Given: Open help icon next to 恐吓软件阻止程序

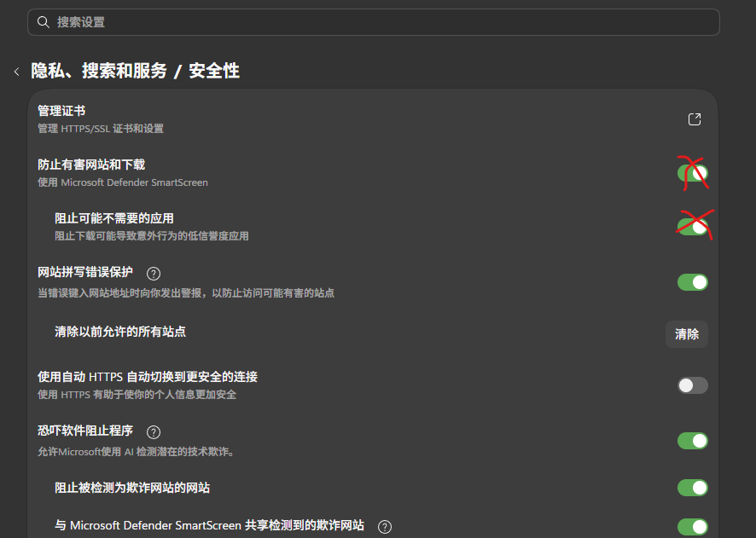Looking at the screenshot, I should pos(154,432).
